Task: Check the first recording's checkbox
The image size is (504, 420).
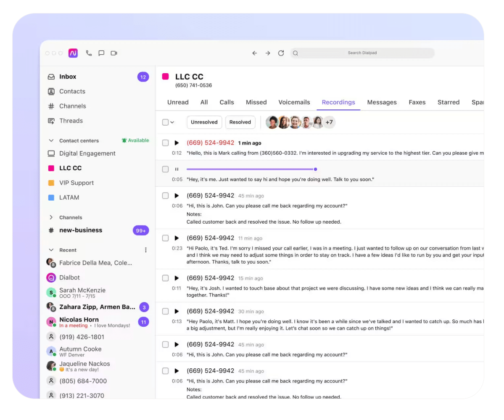Action: (165, 143)
